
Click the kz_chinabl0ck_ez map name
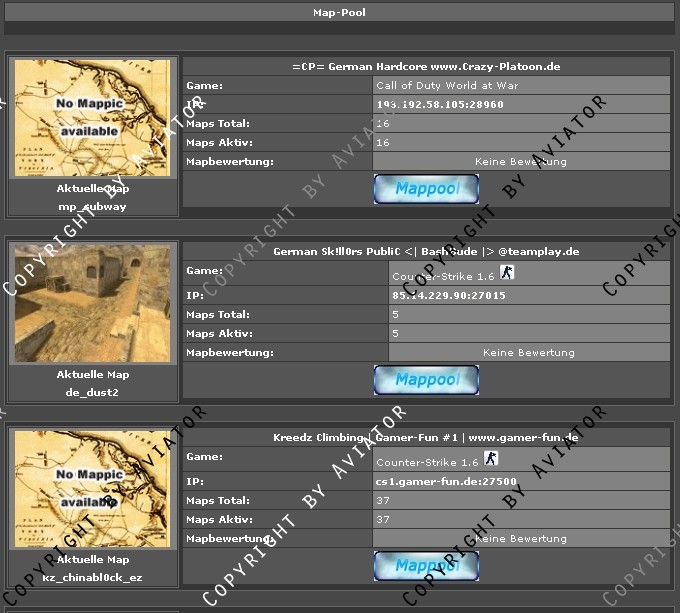click(92, 578)
